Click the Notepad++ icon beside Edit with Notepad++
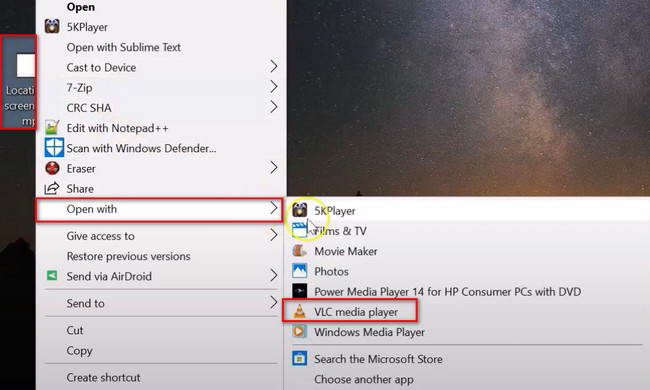Viewport: 650px width, 390px height. click(x=52, y=128)
